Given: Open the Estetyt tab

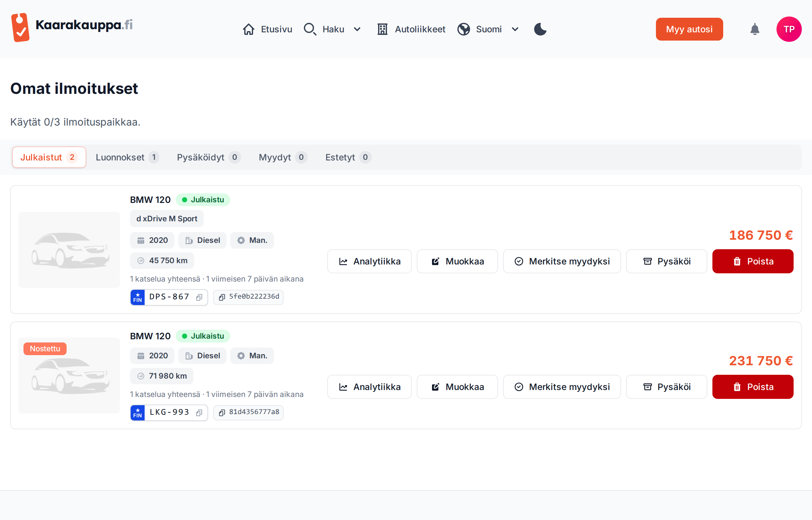Looking at the screenshot, I should pos(348,157).
